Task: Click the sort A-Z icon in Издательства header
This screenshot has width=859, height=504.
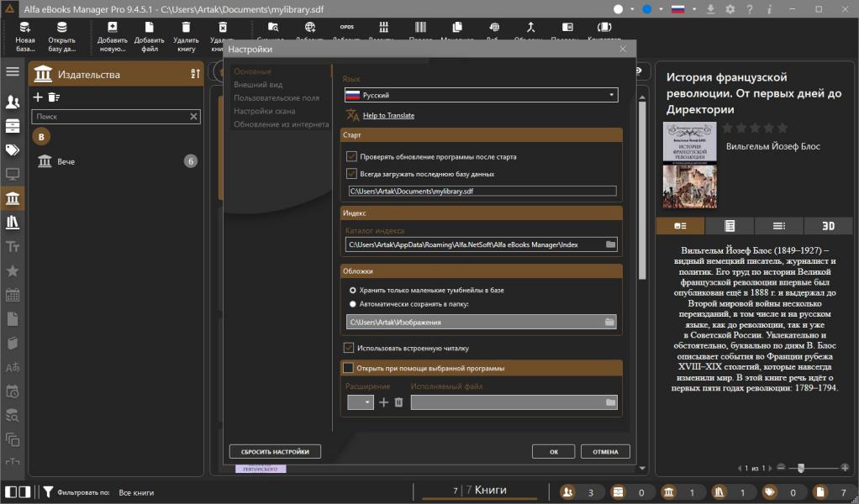Action: point(194,75)
